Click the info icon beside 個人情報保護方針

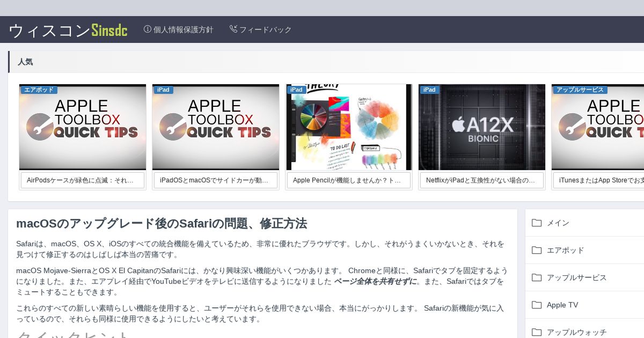148,29
